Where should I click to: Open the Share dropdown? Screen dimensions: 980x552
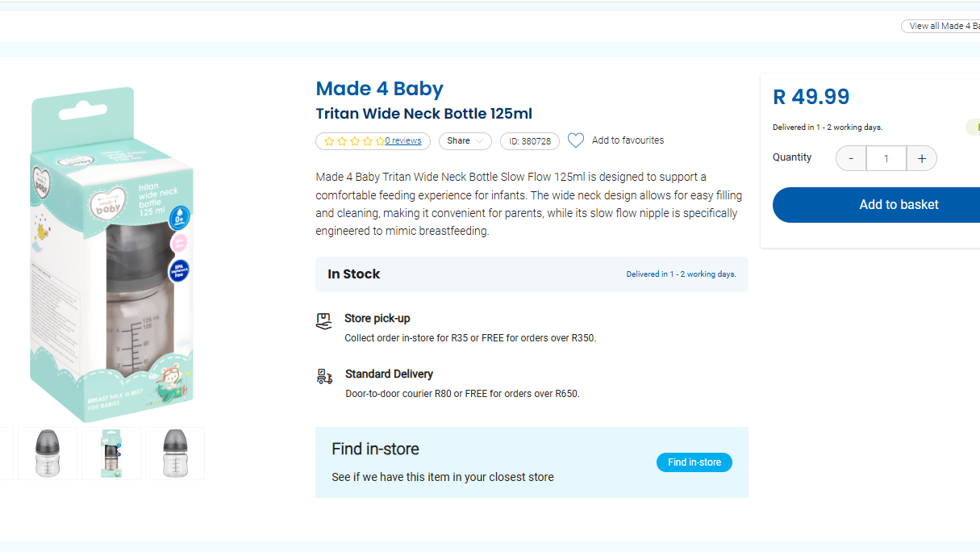[465, 141]
